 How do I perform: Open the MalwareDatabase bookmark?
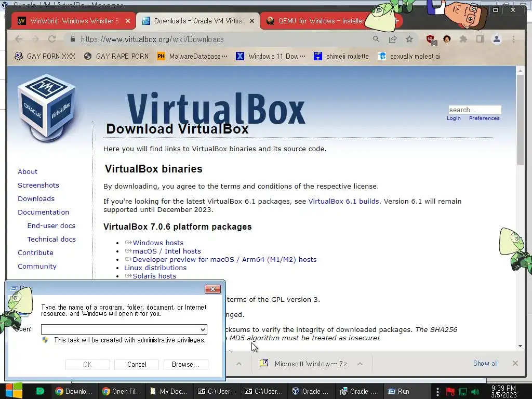point(192,56)
